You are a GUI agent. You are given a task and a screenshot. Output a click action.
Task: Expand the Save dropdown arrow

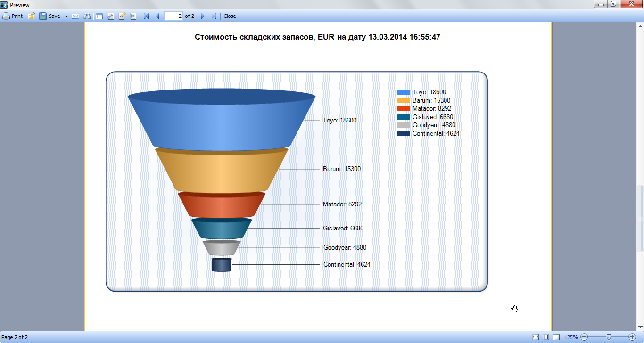pyautogui.click(x=66, y=16)
